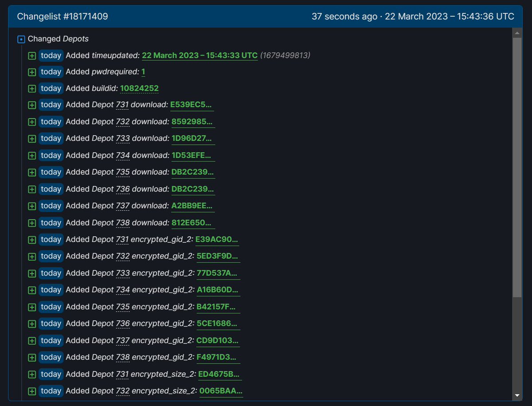Click encrypted gid value CD9D103...
532x406 pixels.
click(x=218, y=341)
